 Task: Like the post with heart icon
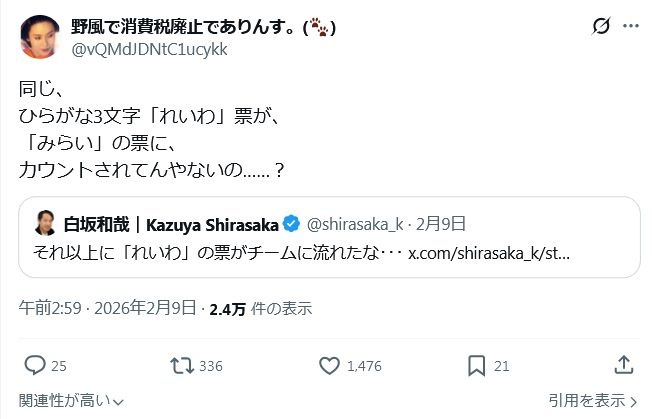click(x=329, y=366)
